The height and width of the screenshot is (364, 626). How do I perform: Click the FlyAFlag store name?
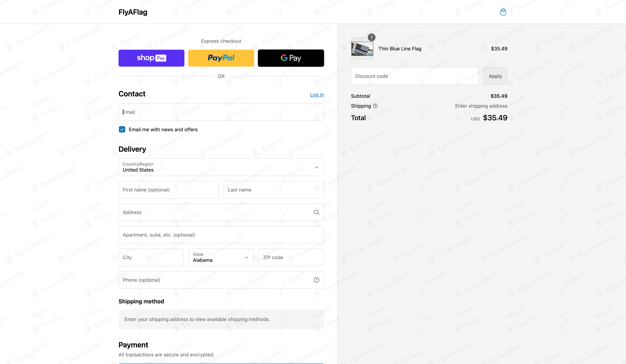133,12
